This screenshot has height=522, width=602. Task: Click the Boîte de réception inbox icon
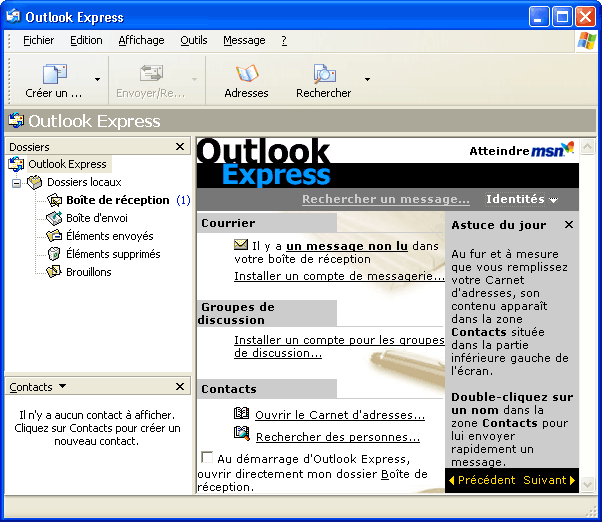tap(54, 200)
